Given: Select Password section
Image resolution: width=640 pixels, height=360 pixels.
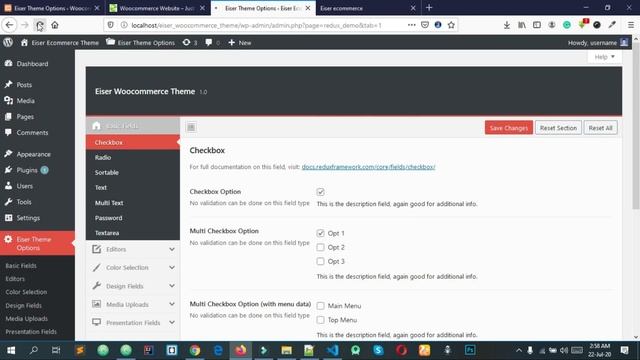Looking at the screenshot, I should [x=133, y=218].
